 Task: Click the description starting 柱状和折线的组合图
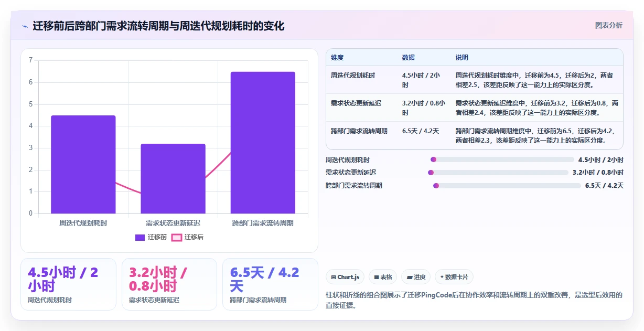tap(474, 300)
